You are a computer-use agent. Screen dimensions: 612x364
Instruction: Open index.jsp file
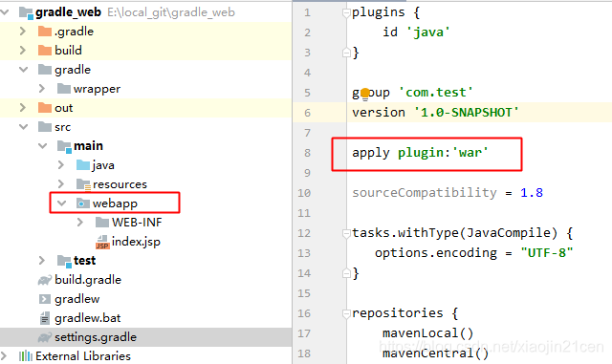click(136, 242)
